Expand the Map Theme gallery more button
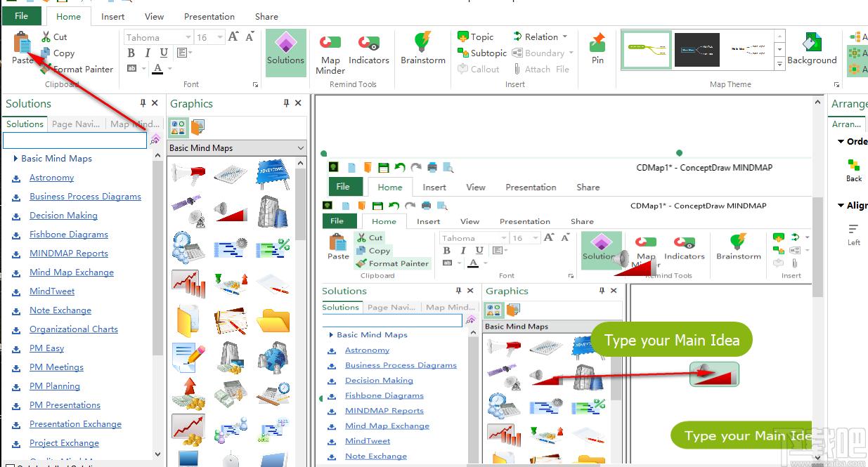This screenshot has height=467, width=868. 779,64
